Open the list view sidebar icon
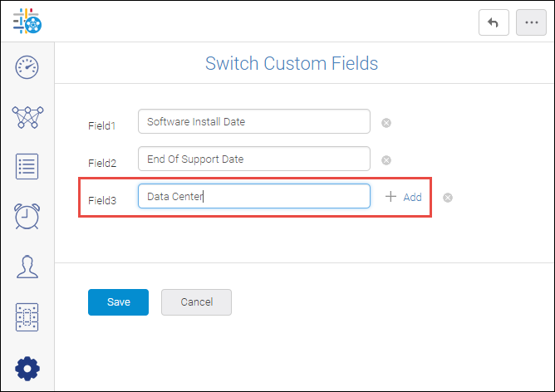Image resolution: width=555 pixels, height=392 pixels. tap(27, 167)
